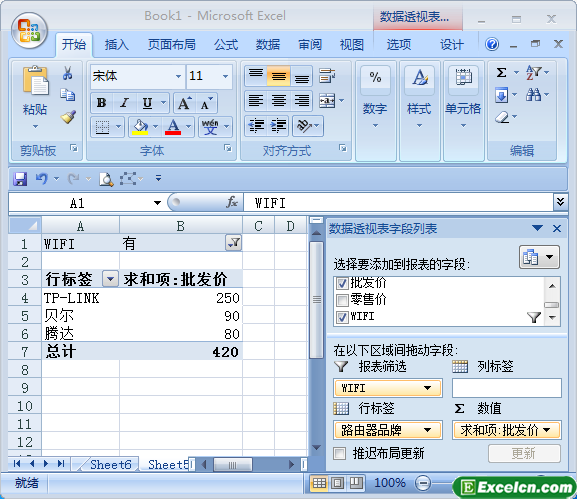Click the phonetic guide wén icon

210,127
